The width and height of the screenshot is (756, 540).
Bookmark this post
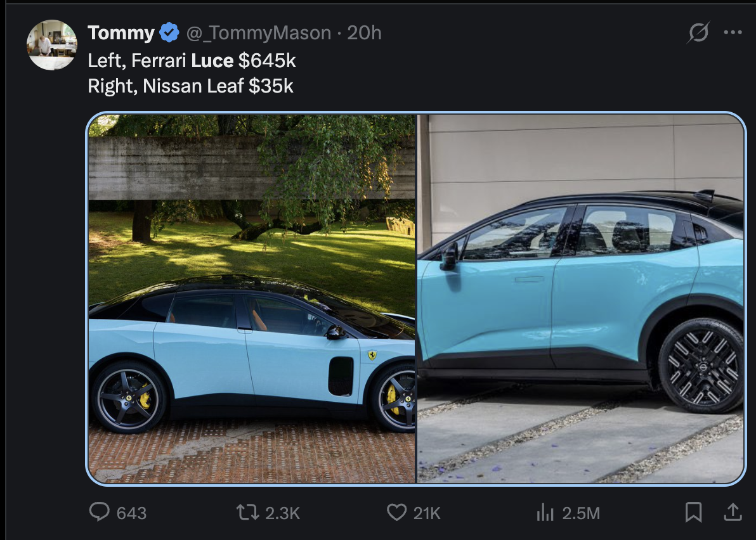[x=693, y=512]
